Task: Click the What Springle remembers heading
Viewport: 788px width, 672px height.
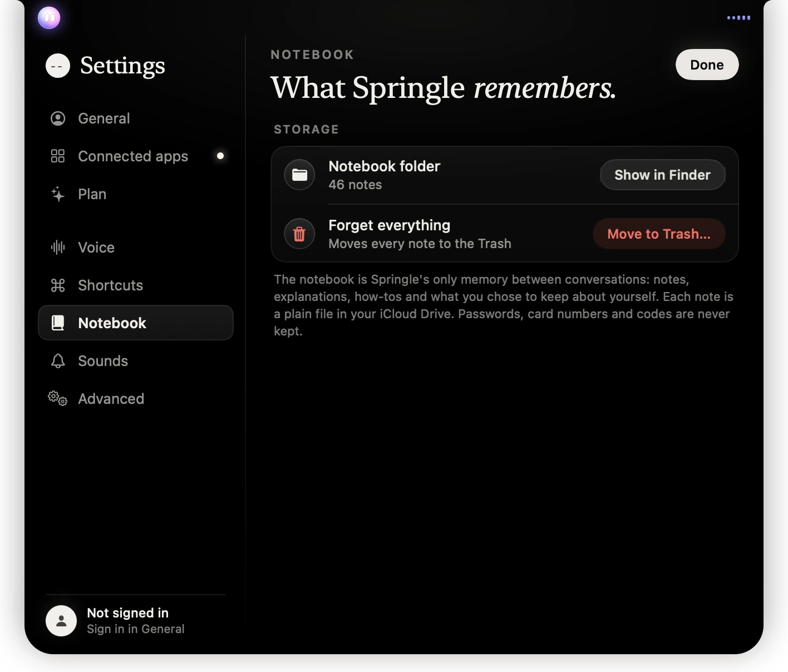Action: (x=444, y=88)
